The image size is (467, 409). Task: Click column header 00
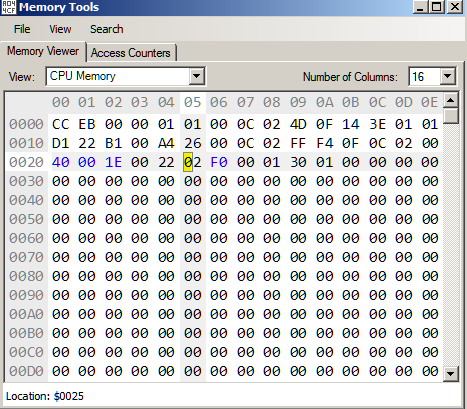click(61, 102)
